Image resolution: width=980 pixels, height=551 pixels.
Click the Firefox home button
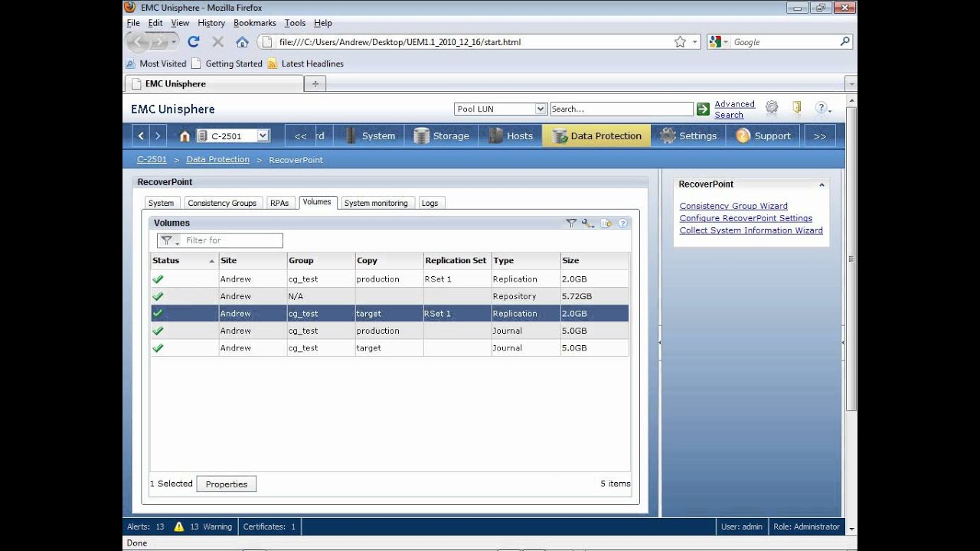(243, 41)
